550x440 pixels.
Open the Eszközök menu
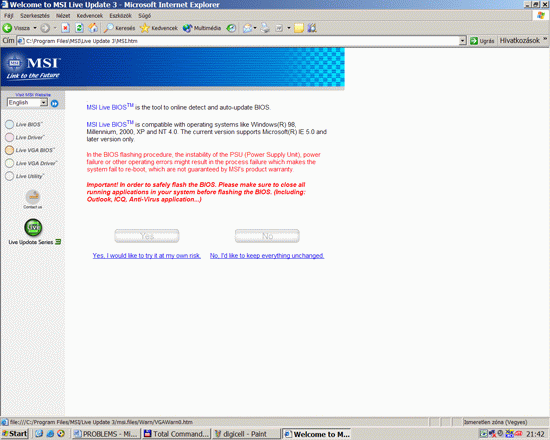[x=120, y=16]
